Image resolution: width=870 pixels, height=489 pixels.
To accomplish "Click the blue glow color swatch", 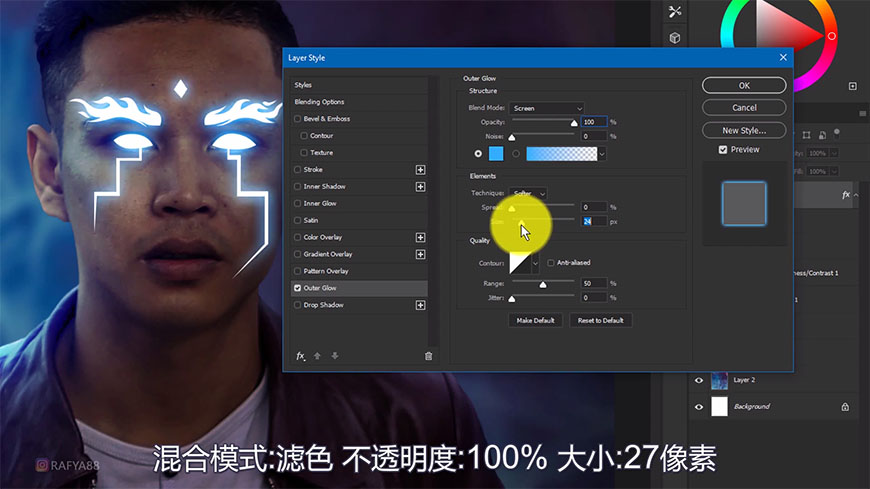I will pyautogui.click(x=496, y=153).
